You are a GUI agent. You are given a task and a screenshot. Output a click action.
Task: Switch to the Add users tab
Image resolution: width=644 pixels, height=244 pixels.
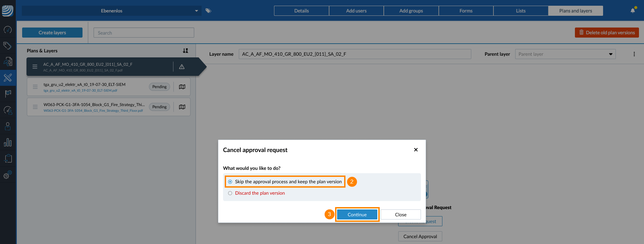tap(356, 11)
